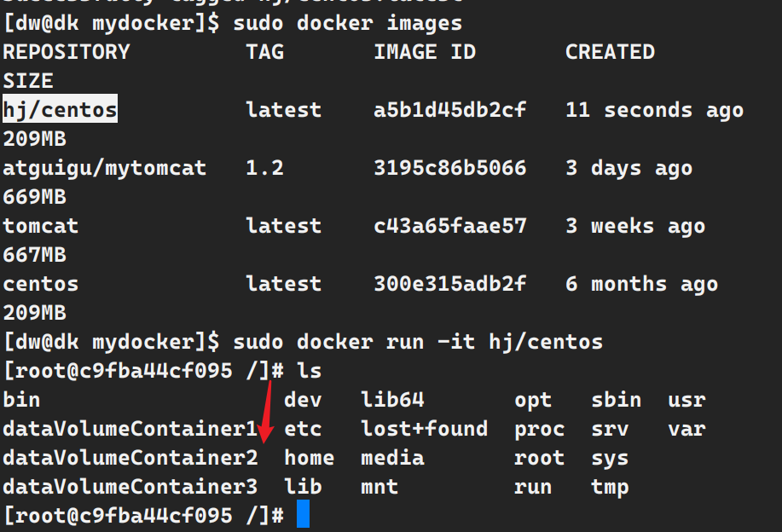Click the dataVolumeContainer1 directory name
The height and width of the screenshot is (532, 782).
point(130,428)
